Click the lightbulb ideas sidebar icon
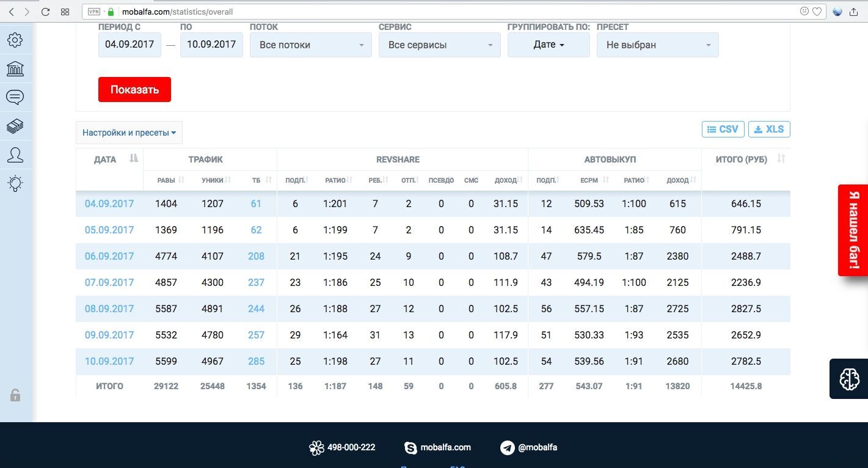This screenshot has width=868, height=468. 15,183
